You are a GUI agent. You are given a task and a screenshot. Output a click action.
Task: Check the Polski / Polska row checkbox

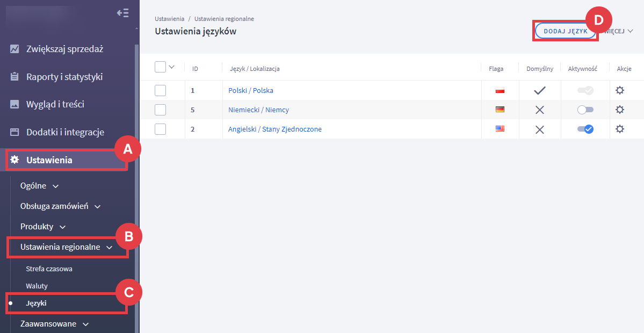tap(160, 90)
